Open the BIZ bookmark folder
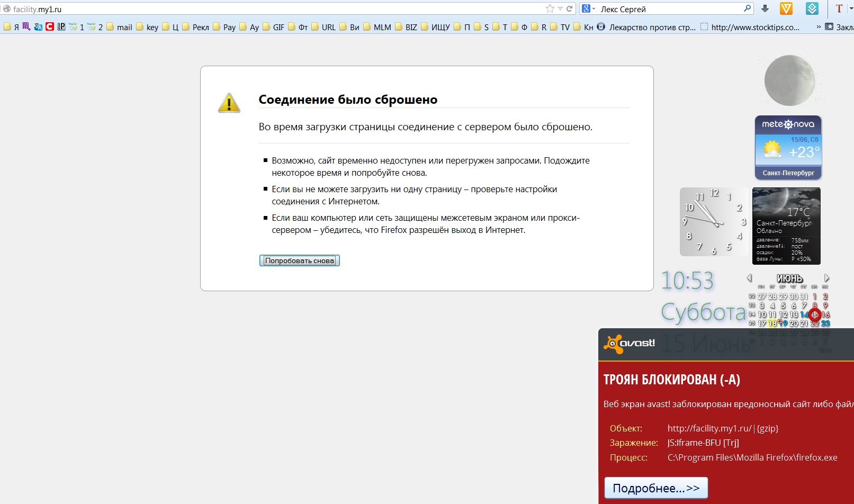 (406, 27)
